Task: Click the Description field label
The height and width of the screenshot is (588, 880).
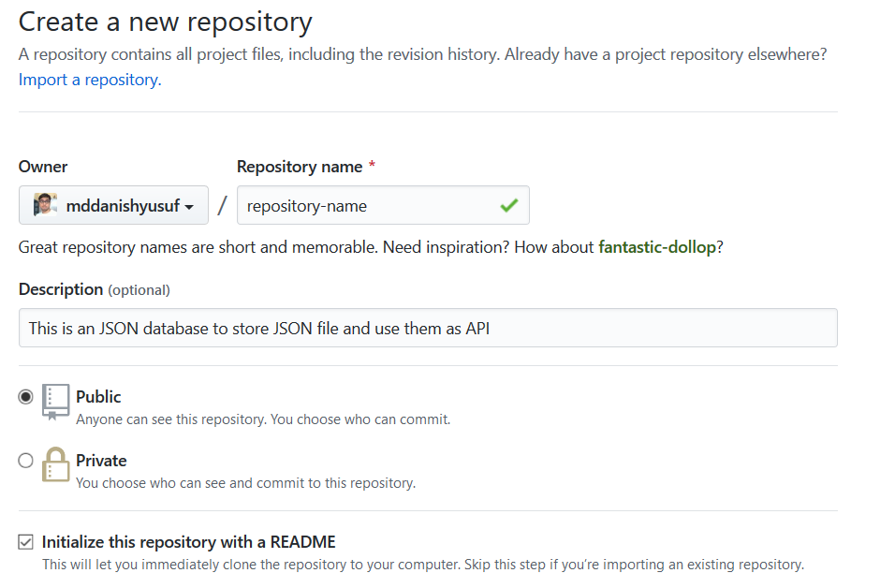Action: click(x=60, y=289)
